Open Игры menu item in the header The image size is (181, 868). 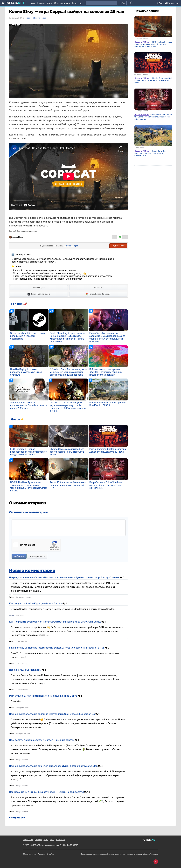tap(32, 3)
